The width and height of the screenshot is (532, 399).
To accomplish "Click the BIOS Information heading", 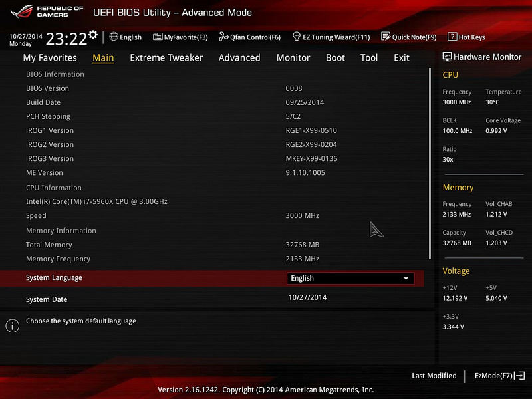I will [x=55, y=74].
